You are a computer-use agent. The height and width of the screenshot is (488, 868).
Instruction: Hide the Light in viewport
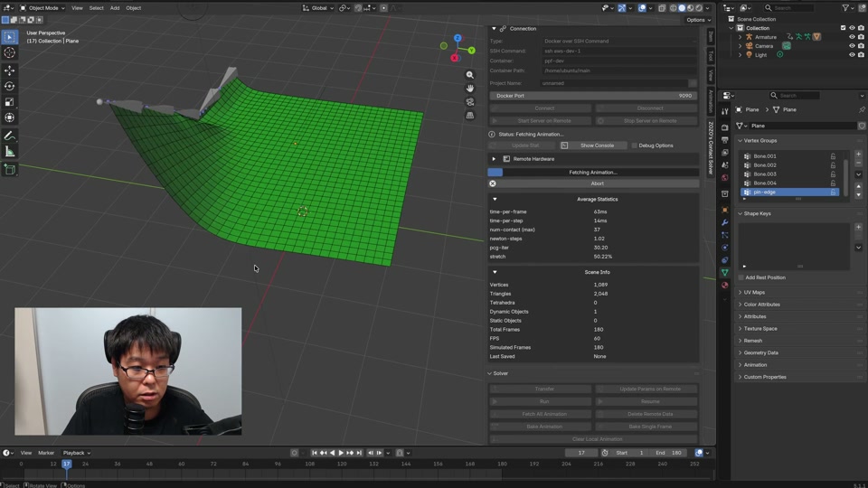pos(852,55)
